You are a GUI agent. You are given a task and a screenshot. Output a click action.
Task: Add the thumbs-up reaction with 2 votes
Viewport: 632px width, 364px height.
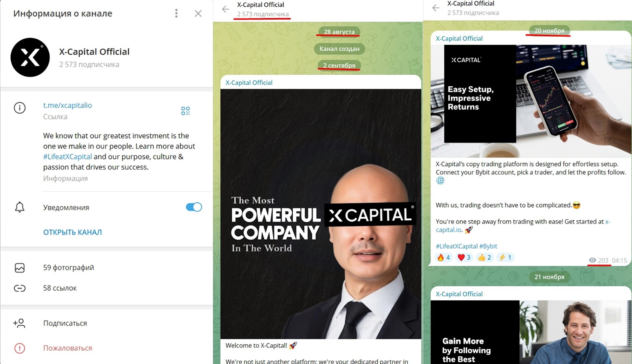coord(485,257)
